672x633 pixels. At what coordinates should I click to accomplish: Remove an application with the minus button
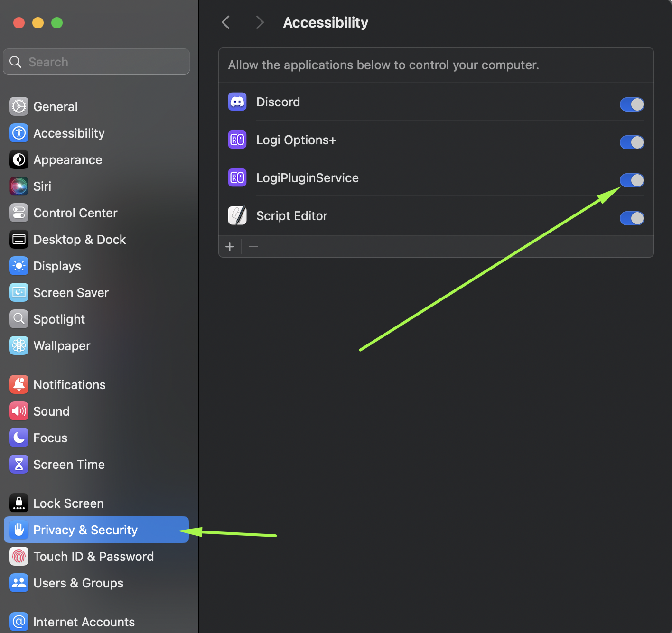click(253, 247)
